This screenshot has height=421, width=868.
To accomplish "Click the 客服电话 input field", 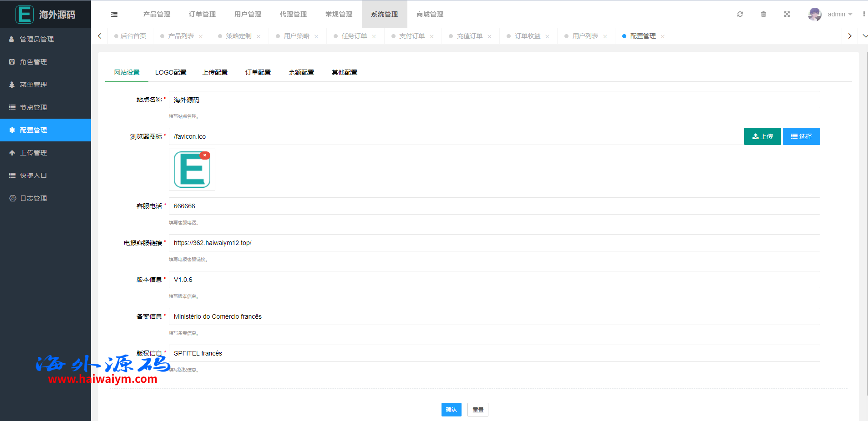I will pos(494,206).
